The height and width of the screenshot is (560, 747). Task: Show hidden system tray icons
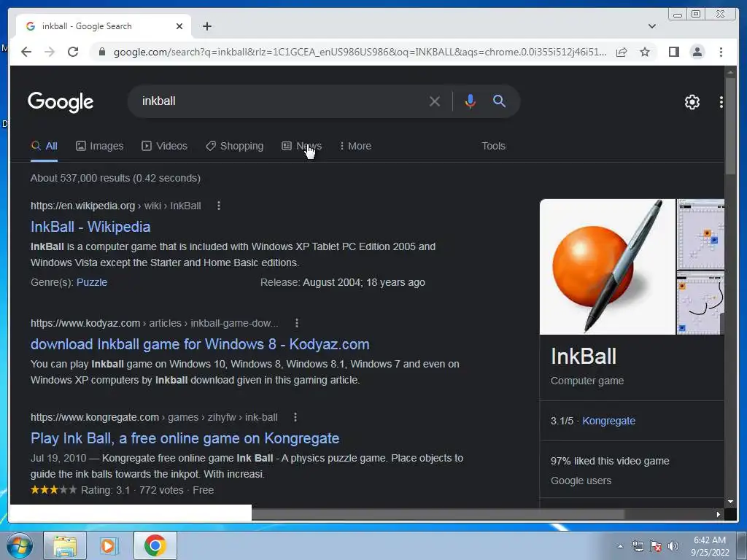tap(620, 546)
